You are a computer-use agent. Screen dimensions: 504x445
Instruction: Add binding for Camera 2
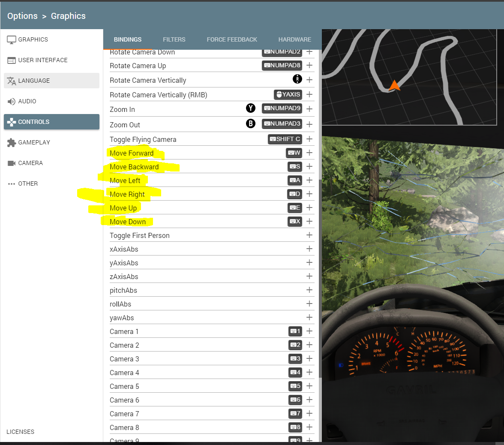coord(309,345)
